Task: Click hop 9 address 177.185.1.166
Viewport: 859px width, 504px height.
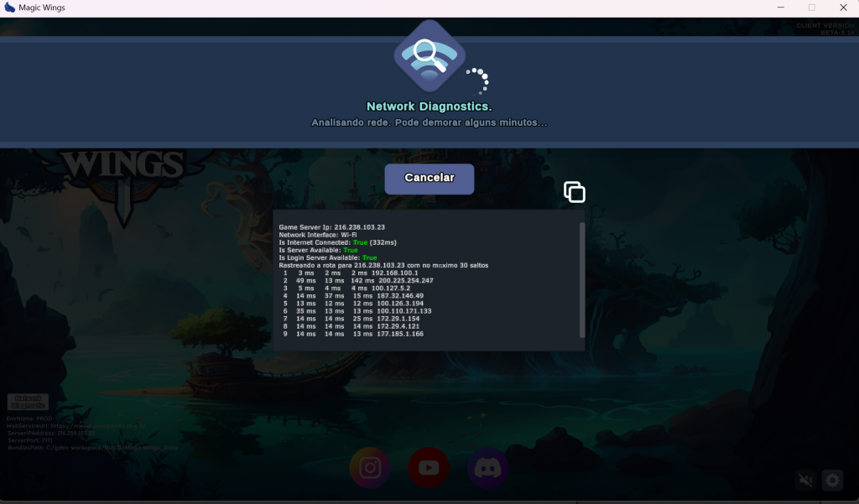Action: [x=400, y=334]
